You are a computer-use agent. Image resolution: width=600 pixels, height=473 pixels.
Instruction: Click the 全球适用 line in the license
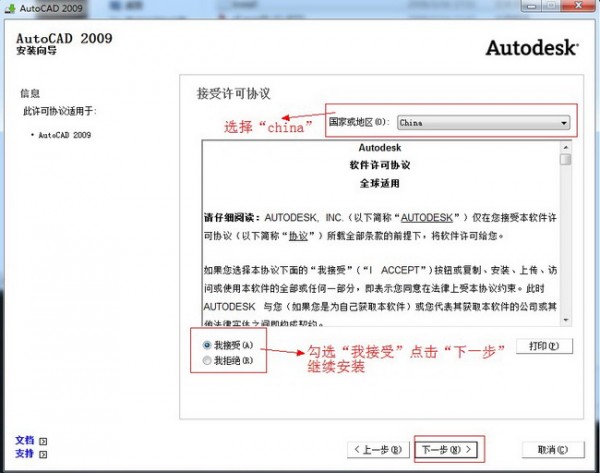coord(380,183)
